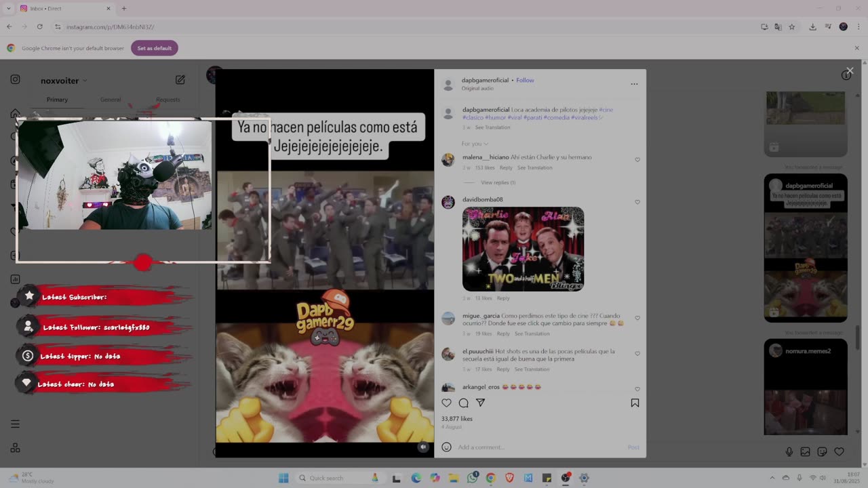The image size is (868, 488).
Task: Like migue._garcia's comment
Action: pyautogui.click(x=637, y=318)
